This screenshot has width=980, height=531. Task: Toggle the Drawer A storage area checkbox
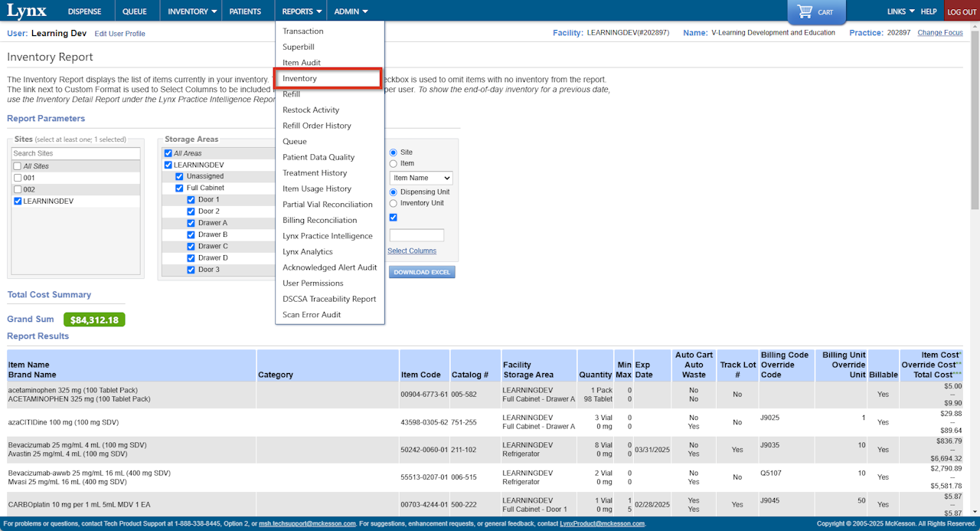click(x=191, y=223)
